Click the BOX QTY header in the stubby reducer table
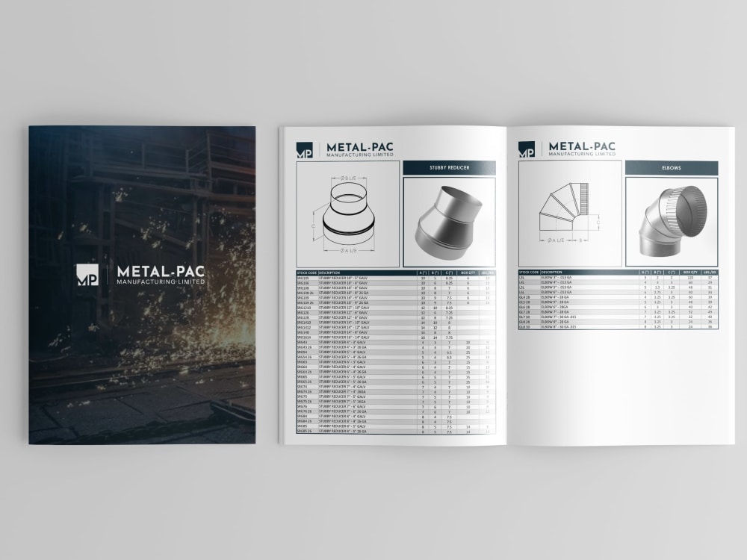The height and width of the screenshot is (560, 747). [x=468, y=273]
